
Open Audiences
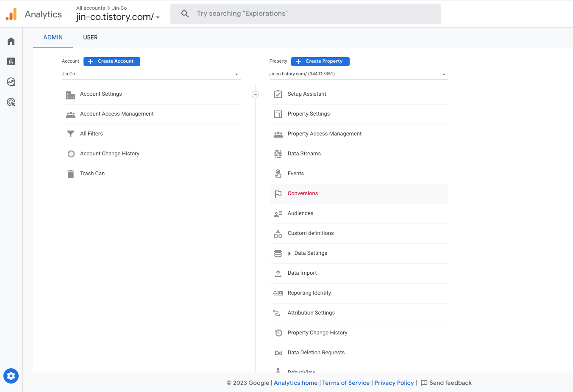[x=359, y=213]
